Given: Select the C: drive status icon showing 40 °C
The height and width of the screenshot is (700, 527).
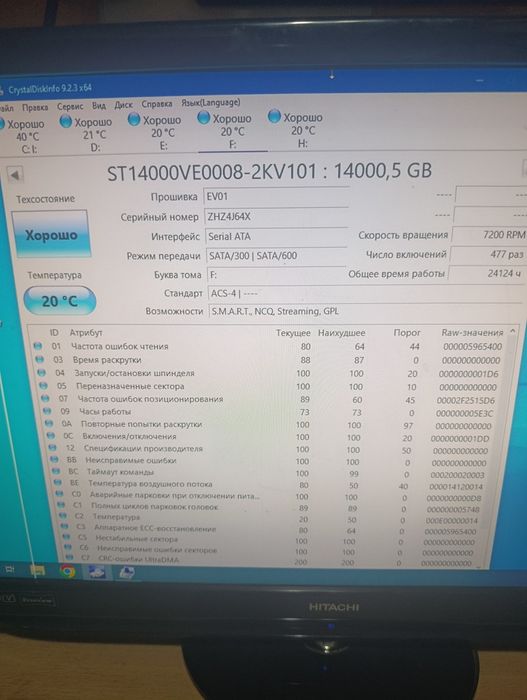Looking at the screenshot, I should click(2, 124).
